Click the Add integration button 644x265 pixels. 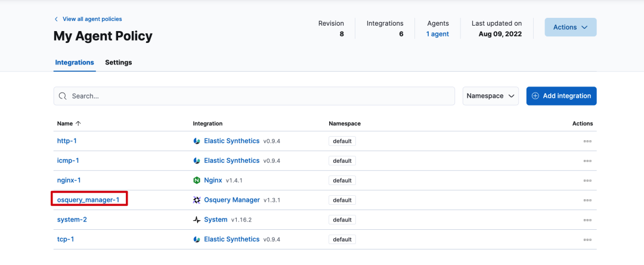(561, 96)
